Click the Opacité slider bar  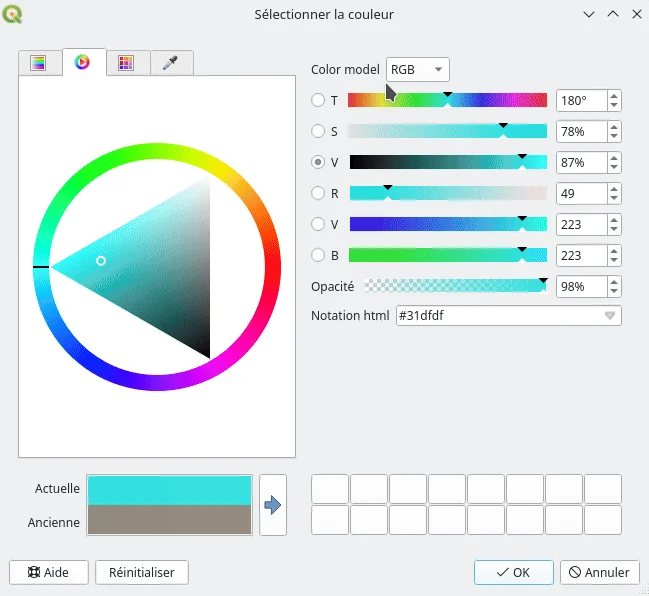point(455,286)
